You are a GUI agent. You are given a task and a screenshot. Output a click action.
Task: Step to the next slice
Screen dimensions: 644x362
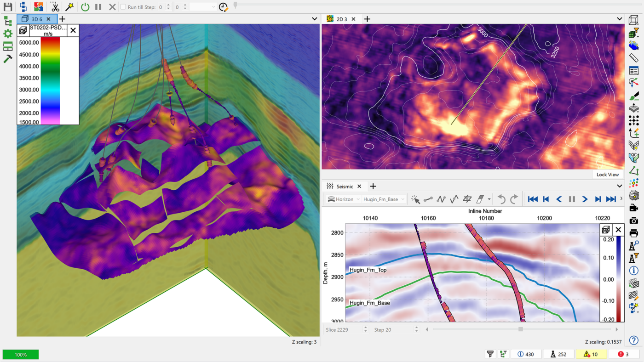(x=598, y=199)
